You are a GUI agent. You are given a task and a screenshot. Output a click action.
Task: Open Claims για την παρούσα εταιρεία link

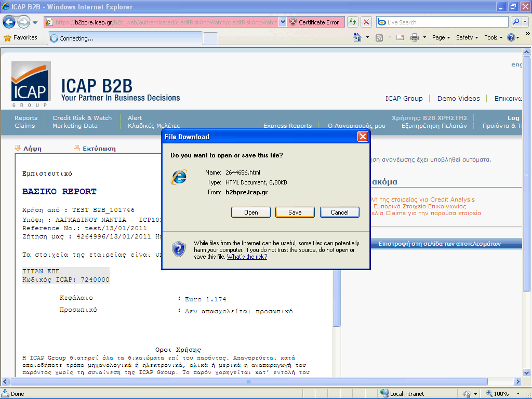(426, 213)
